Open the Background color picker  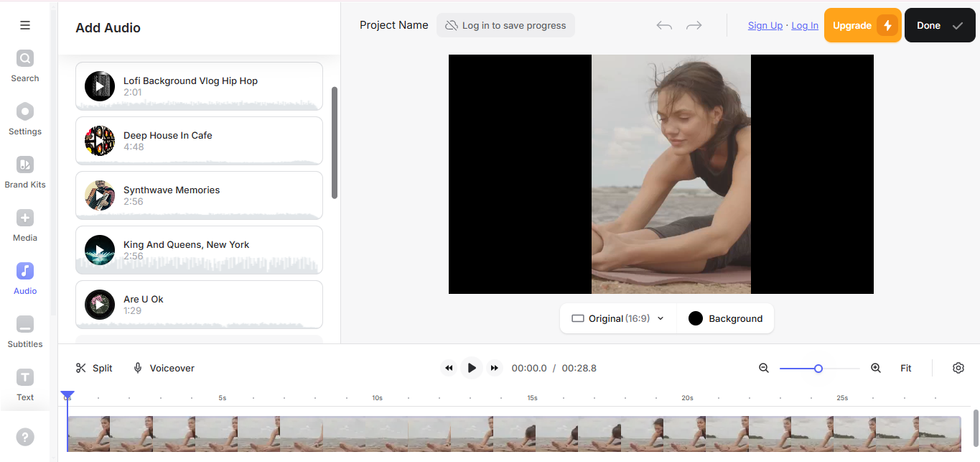tap(725, 318)
